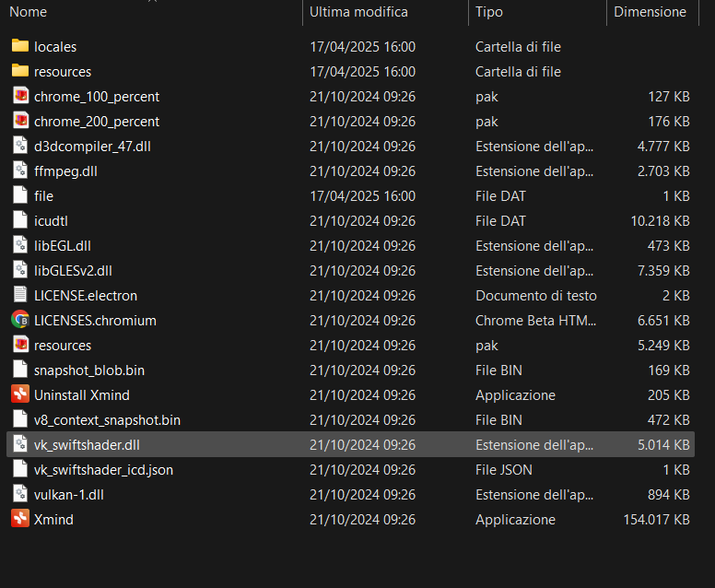Screen dimensions: 715x588
Task: Click the chrome_200_percent pak file icon
Action: [20, 121]
